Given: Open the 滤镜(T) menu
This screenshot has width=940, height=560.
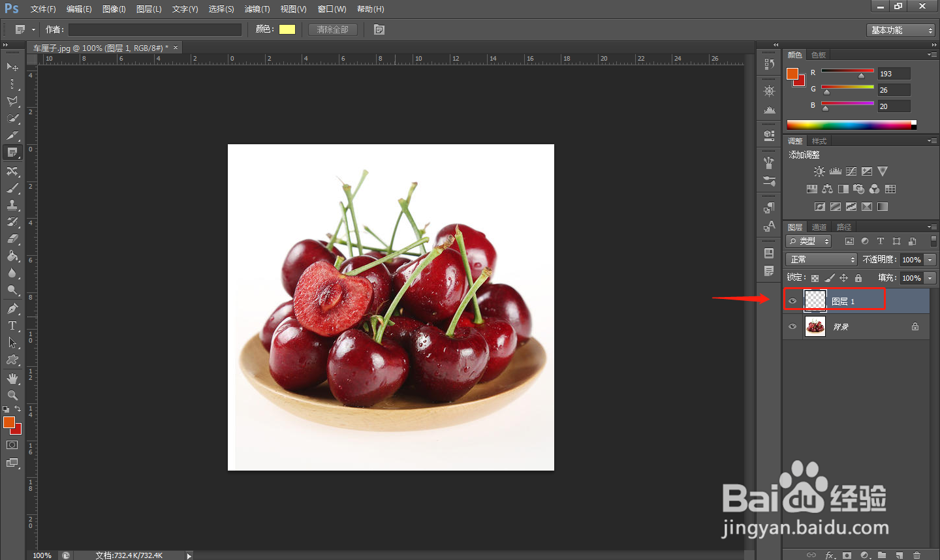Looking at the screenshot, I should coord(257,9).
